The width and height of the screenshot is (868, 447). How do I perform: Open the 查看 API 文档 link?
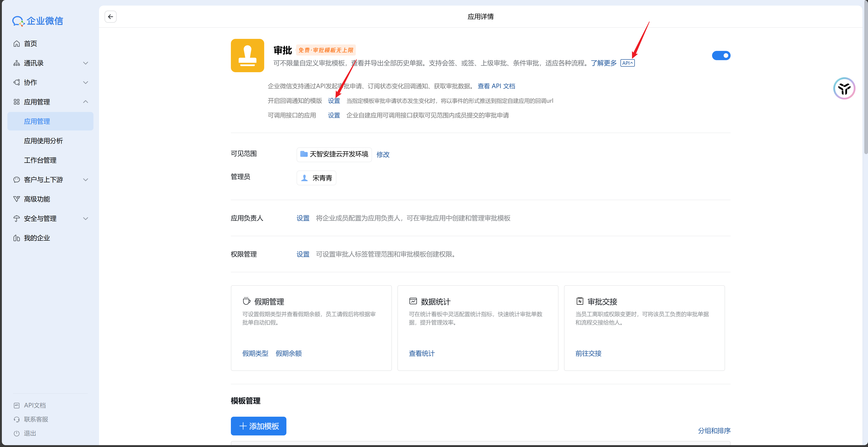click(x=496, y=86)
